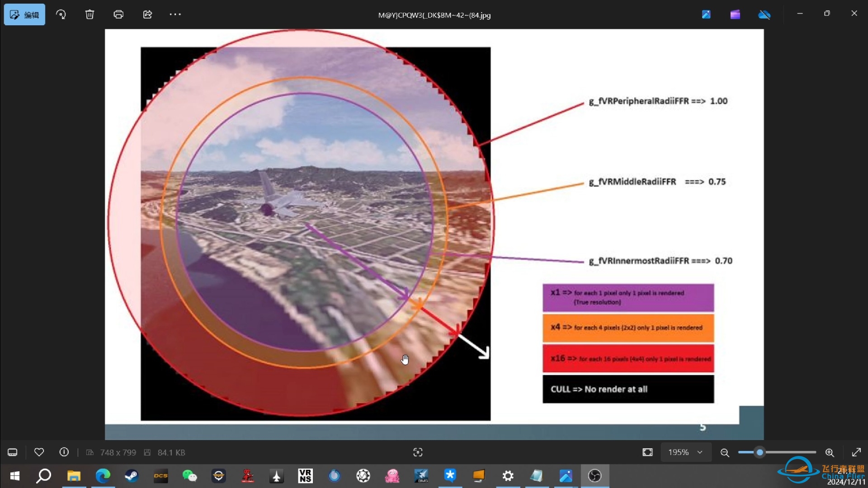Open the Windows Start menu
This screenshot has width=868, height=488.
pos(15,476)
